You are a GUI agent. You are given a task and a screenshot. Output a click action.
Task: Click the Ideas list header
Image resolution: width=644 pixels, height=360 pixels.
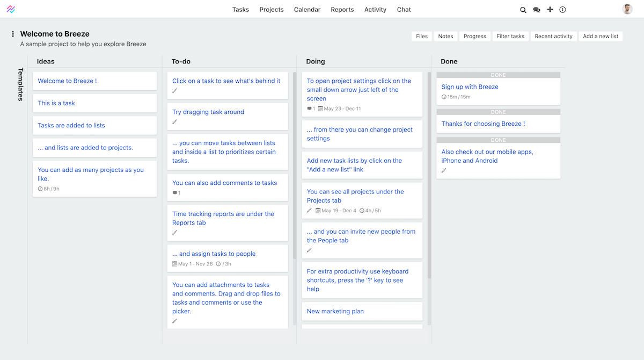click(x=46, y=61)
